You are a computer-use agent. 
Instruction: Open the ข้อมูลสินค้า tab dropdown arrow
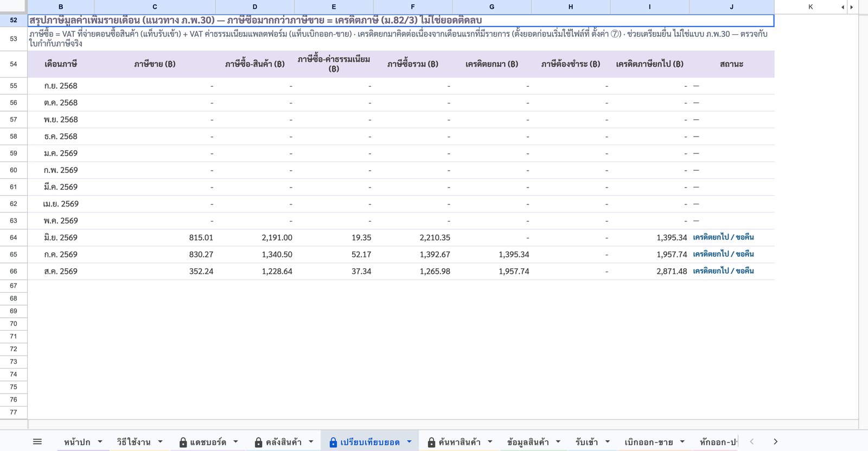click(x=558, y=442)
